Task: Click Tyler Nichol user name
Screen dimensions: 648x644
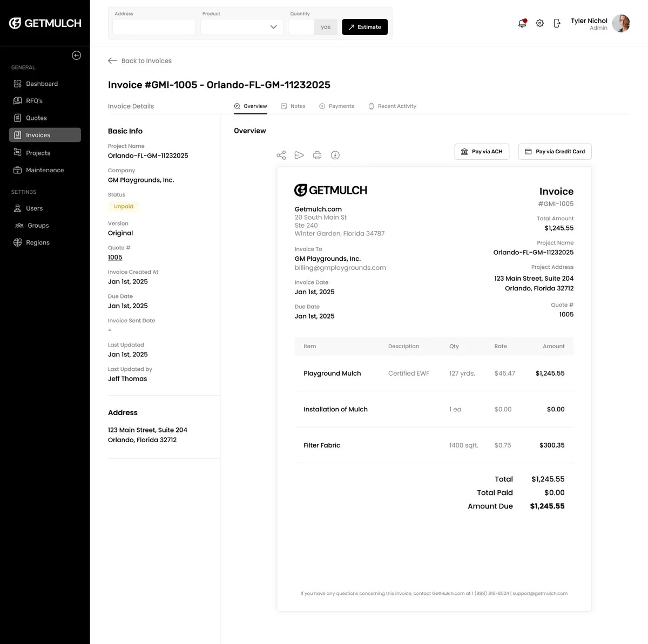Action: point(589,21)
